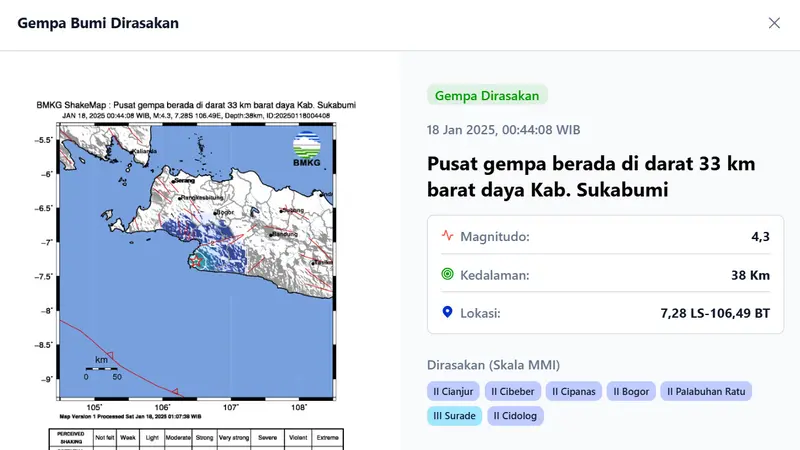Click the Rangkasbitung label on the map
The image size is (800, 450).
[x=202, y=197]
